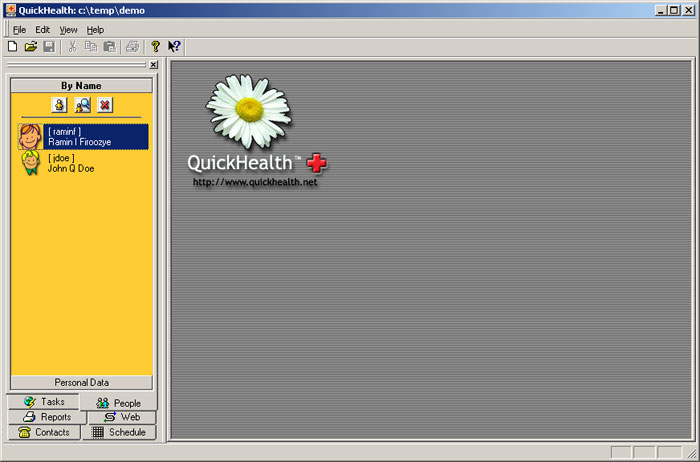Switch to the Tasks tab
700x462 pixels.
tap(44, 401)
